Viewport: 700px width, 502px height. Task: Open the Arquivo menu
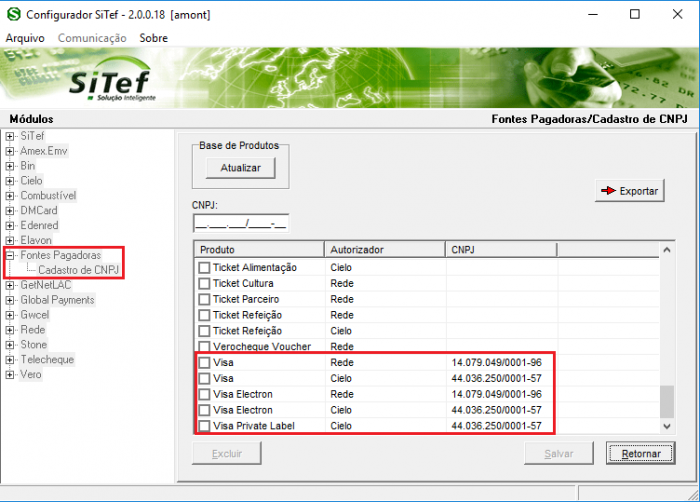click(x=25, y=38)
